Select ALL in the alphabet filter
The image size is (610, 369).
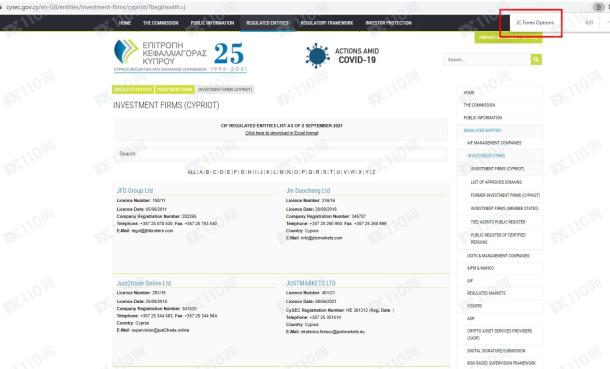[191, 172]
